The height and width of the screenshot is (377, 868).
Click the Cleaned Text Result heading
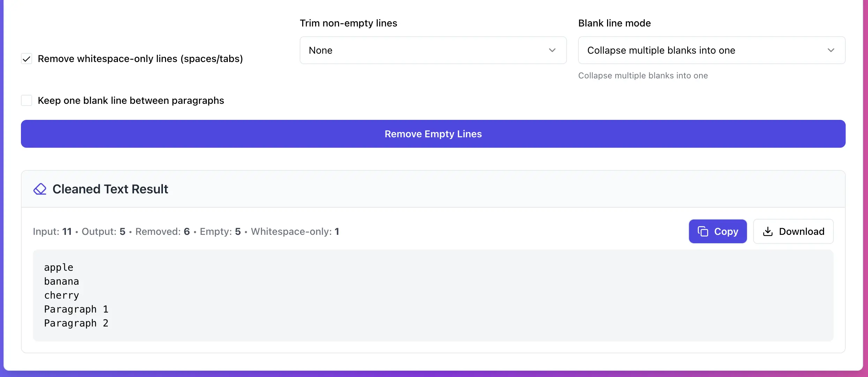(x=110, y=189)
